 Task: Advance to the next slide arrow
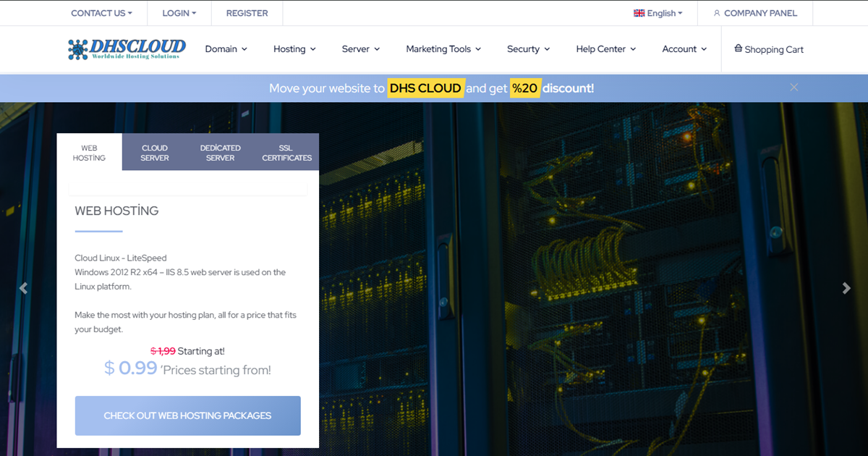tap(846, 288)
